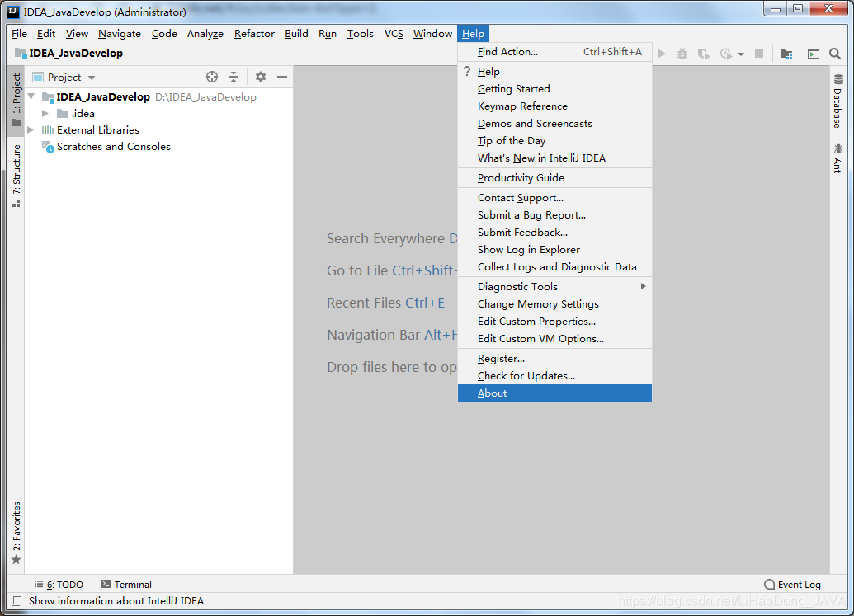Click the locate (scroll from source) target icon

coord(212,77)
